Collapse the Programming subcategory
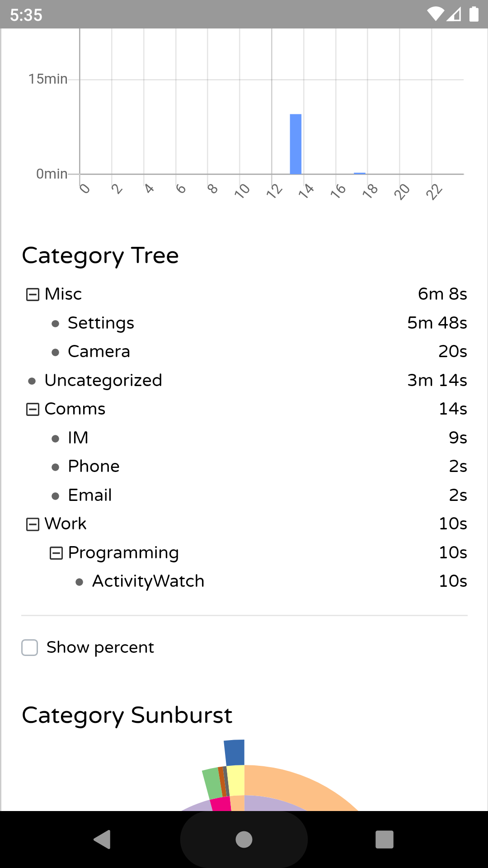This screenshot has width=488, height=868. [56, 553]
